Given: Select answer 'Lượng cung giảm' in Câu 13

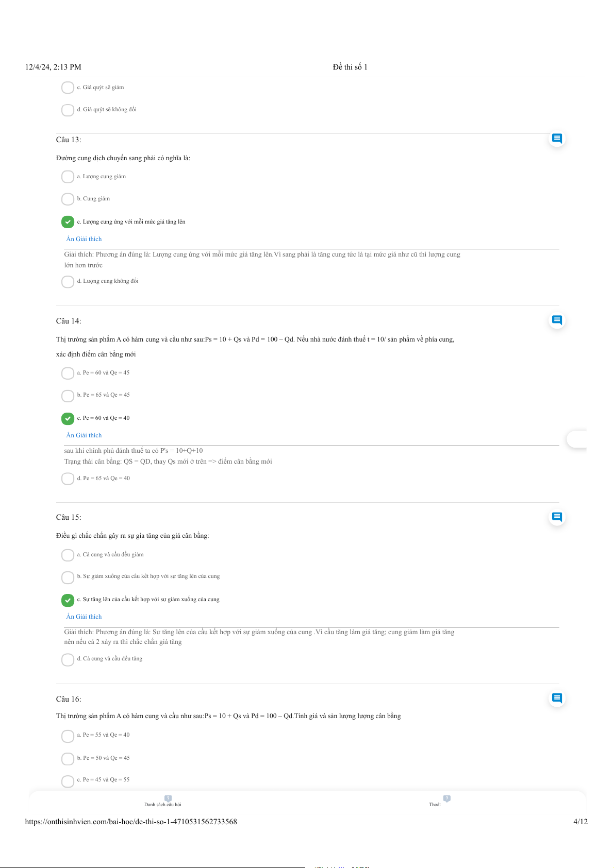Looking at the screenshot, I should [x=68, y=177].
